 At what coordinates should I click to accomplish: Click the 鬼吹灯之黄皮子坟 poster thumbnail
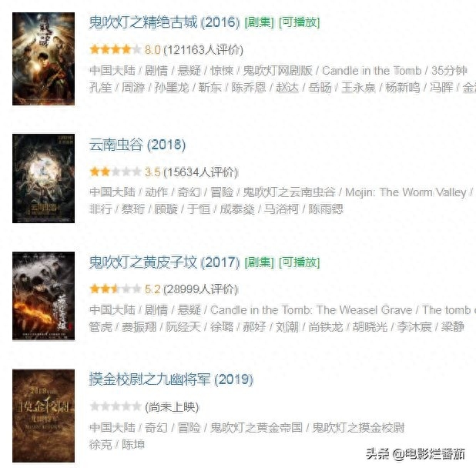pos(43,296)
